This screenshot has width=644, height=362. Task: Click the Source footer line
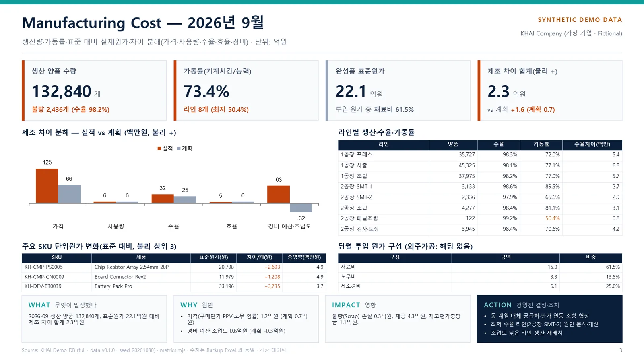154,350
